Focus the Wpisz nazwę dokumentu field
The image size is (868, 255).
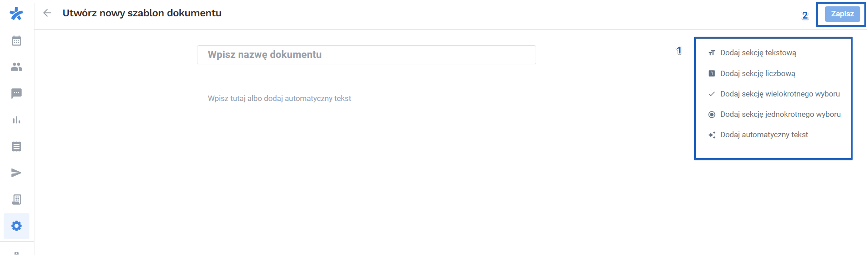click(366, 55)
